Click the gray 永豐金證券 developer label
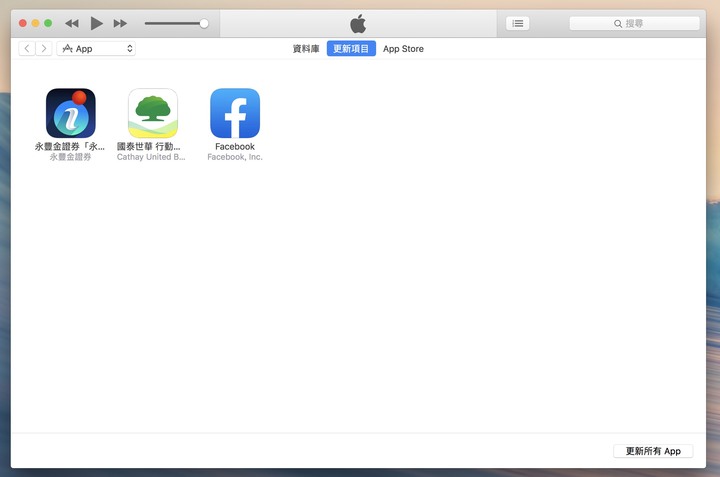Viewport: 720px width, 477px height. pos(70,157)
